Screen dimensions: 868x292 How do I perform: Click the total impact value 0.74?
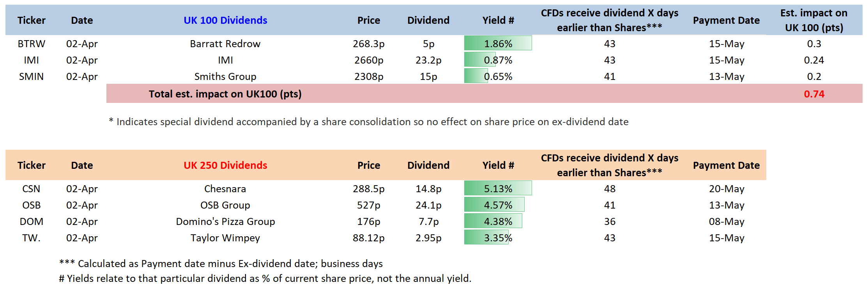point(814,94)
